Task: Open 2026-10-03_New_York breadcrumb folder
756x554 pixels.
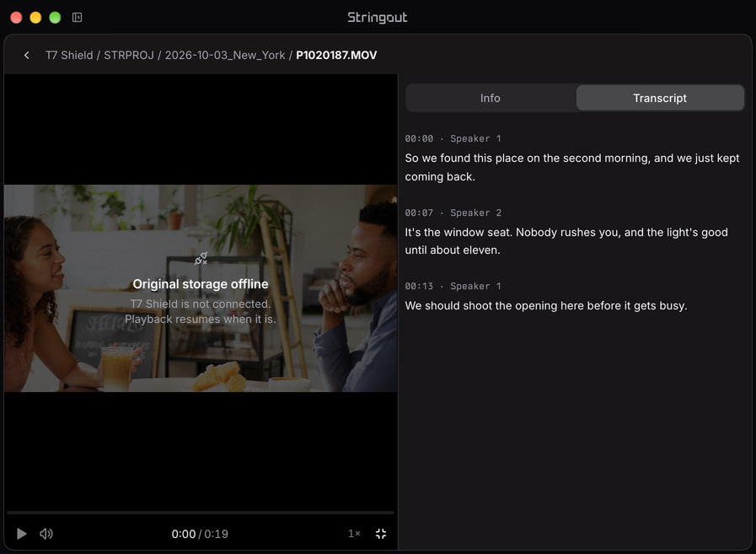Action: [x=225, y=56]
